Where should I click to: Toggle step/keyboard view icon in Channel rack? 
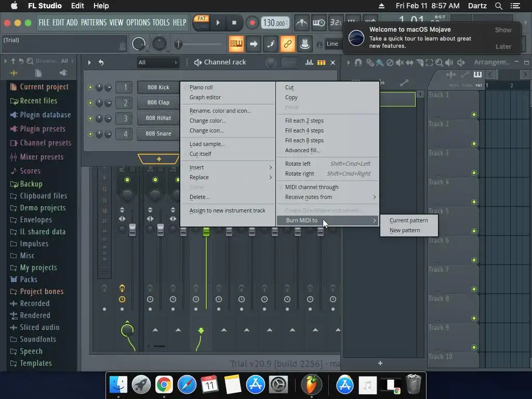point(321,62)
